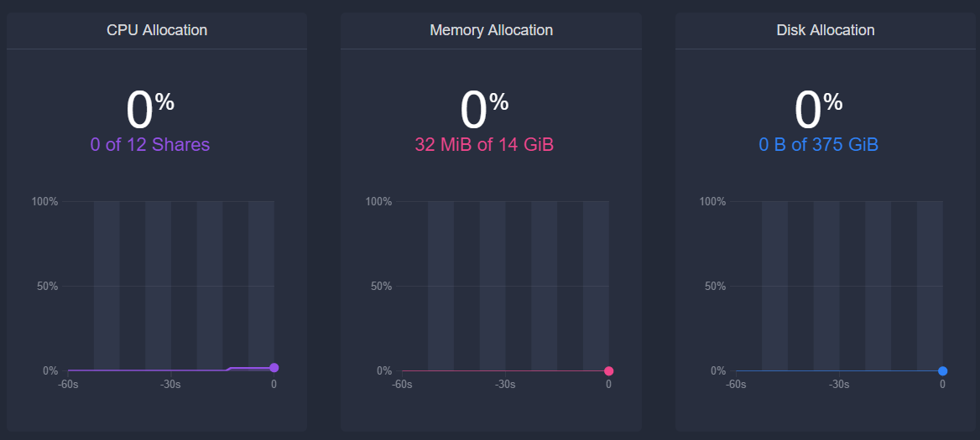The width and height of the screenshot is (980, 440).
Task: Click the '0 B of 375 GiB' text
Action: (x=818, y=144)
